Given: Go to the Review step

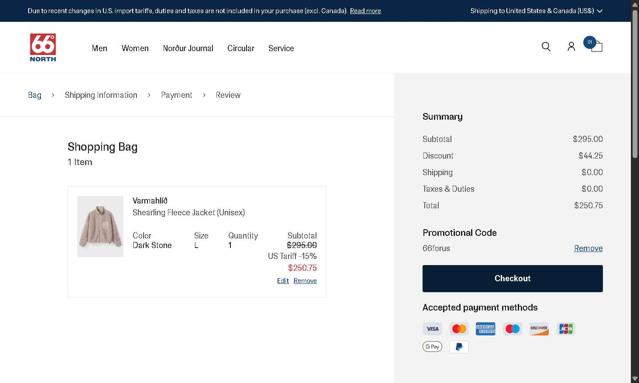Looking at the screenshot, I should click(x=228, y=95).
